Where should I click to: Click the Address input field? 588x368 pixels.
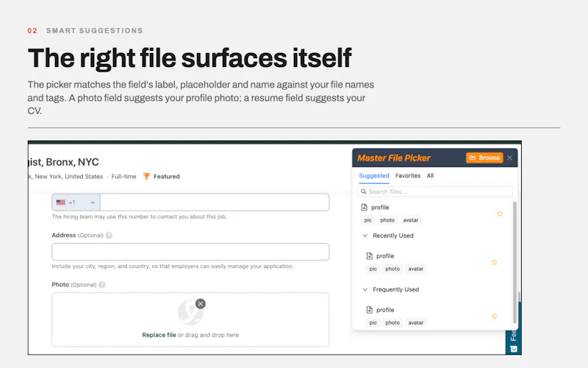190,252
